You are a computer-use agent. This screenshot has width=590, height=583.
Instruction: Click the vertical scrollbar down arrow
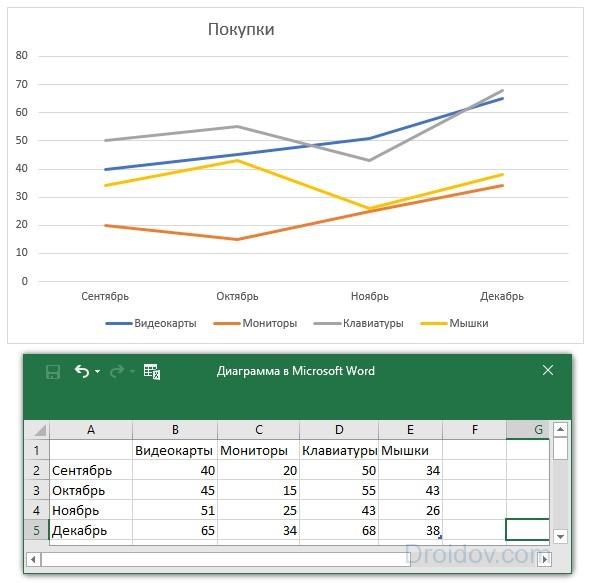coord(560,536)
